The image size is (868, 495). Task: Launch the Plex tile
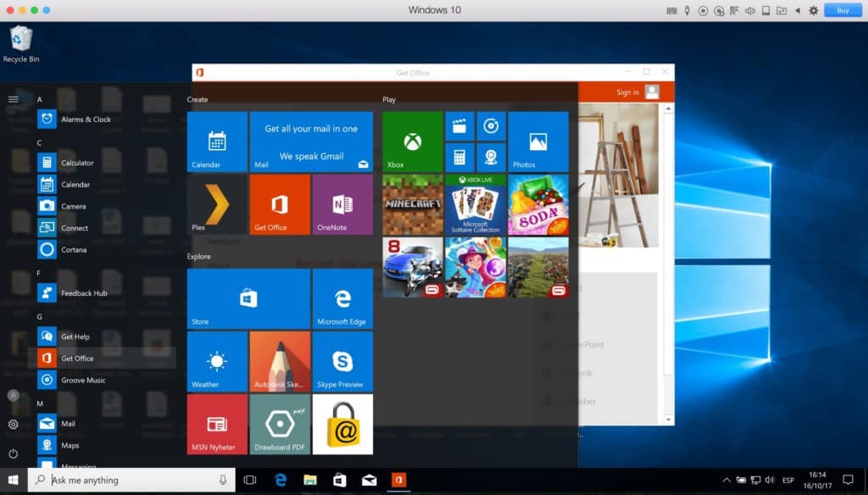coord(217,204)
